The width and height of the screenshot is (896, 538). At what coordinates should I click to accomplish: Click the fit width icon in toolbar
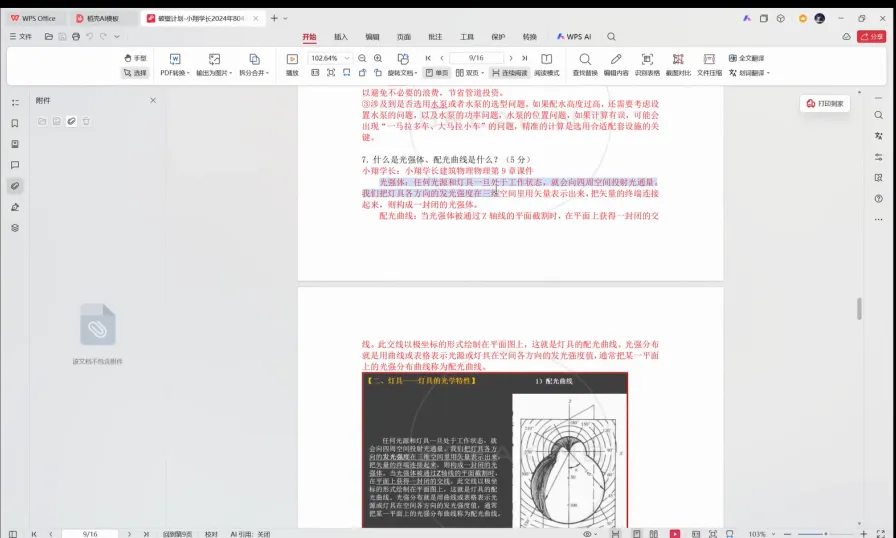tap(346, 73)
